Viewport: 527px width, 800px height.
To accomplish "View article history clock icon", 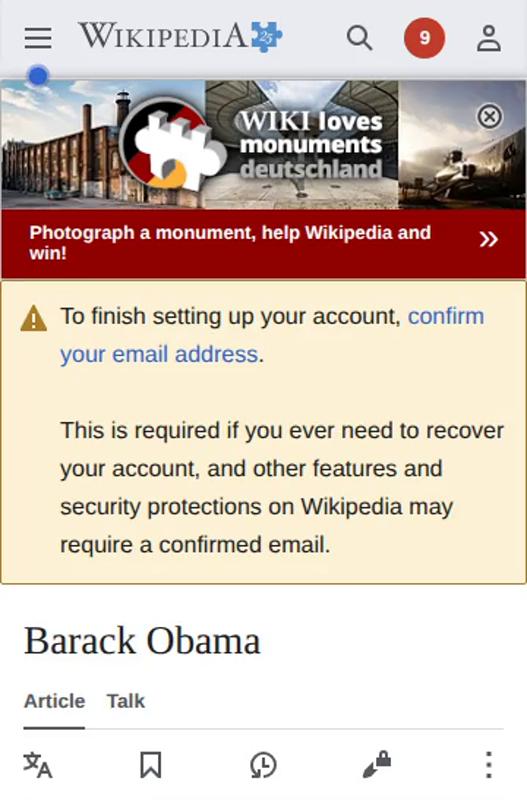I will [263, 764].
